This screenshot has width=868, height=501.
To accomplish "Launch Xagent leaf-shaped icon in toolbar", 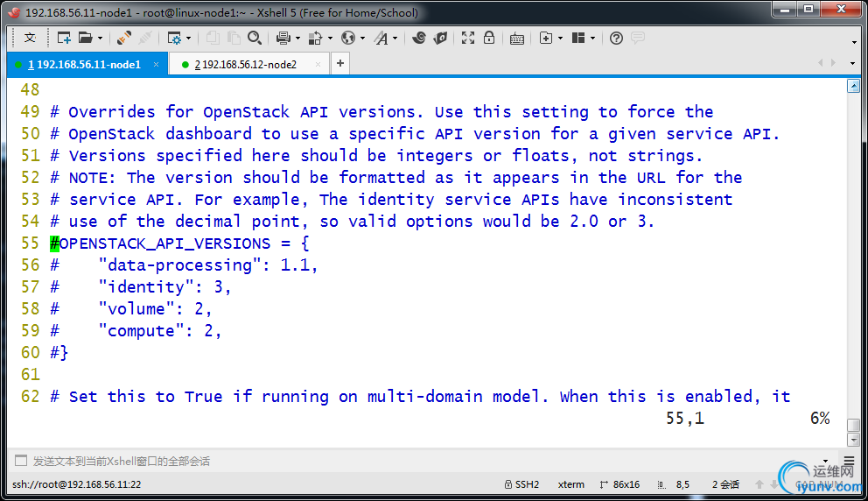I will [441, 38].
